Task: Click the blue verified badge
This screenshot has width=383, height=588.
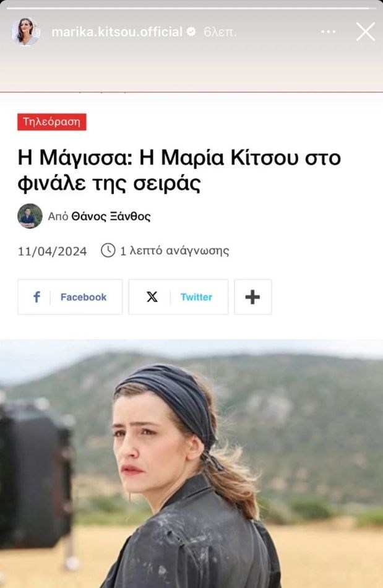Action: pyautogui.click(x=191, y=32)
